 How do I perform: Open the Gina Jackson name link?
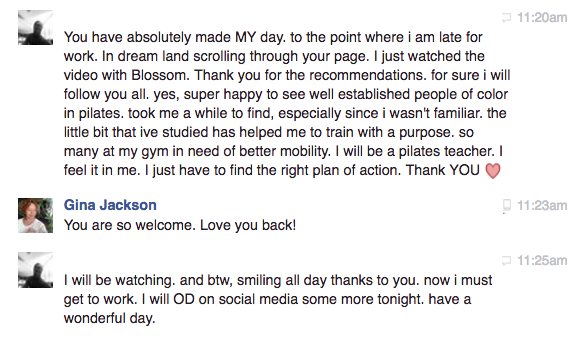click(x=110, y=205)
